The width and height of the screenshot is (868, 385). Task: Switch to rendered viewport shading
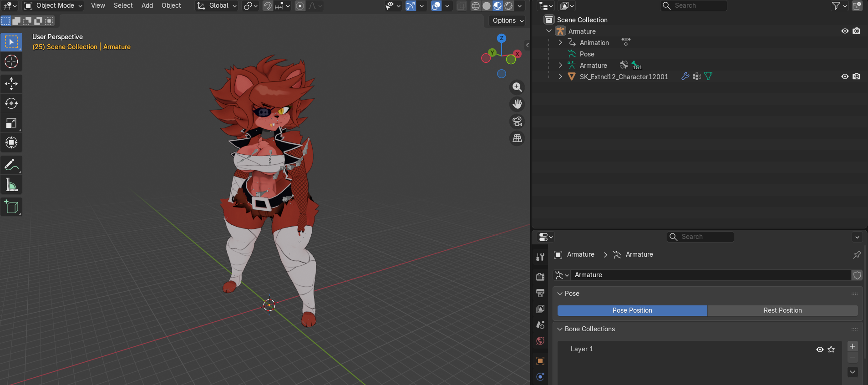point(508,6)
